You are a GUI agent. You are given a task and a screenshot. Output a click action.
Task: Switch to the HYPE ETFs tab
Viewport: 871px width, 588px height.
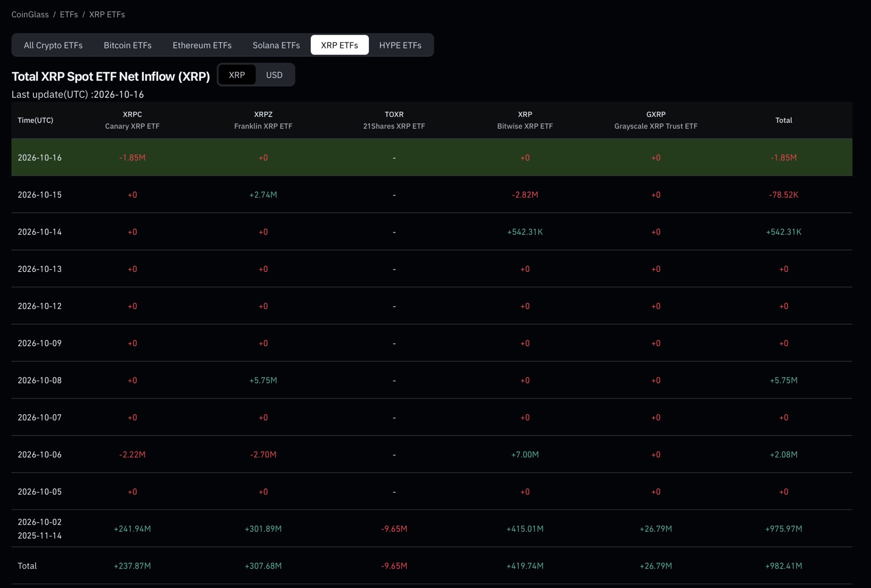point(400,45)
